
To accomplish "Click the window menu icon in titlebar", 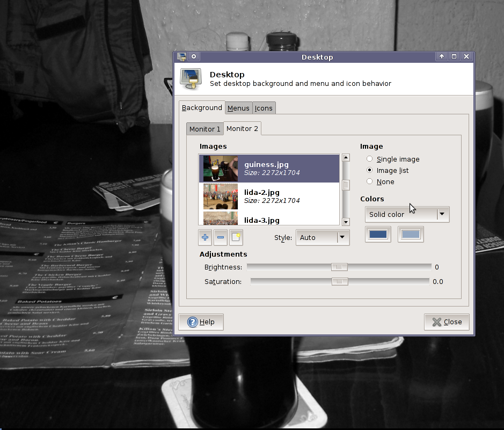I will pyautogui.click(x=182, y=56).
